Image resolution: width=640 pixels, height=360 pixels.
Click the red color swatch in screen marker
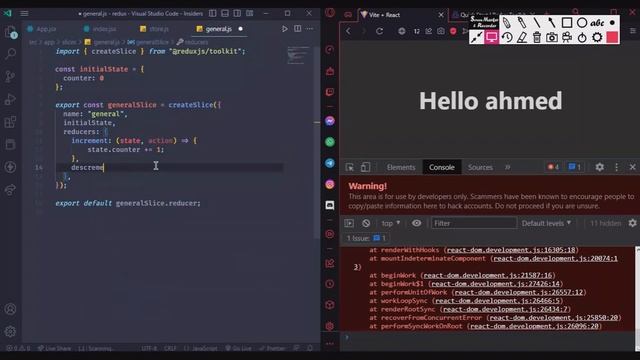(x=612, y=38)
